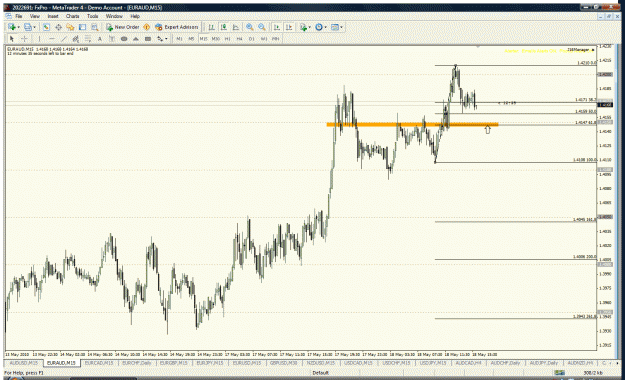Image resolution: width=625 pixels, height=380 pixels.
Task: Toggle the Expert Advisors button
Action: tap(177, 27)
